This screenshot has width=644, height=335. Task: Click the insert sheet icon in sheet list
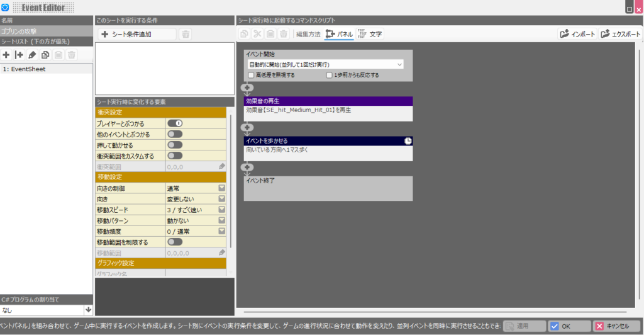click(19, 55)
